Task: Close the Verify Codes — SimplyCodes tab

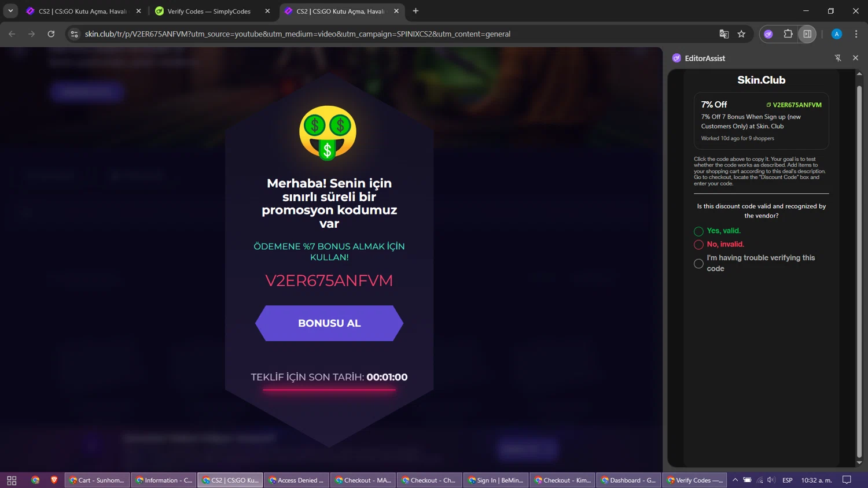Action: click(x=267, y=11)
